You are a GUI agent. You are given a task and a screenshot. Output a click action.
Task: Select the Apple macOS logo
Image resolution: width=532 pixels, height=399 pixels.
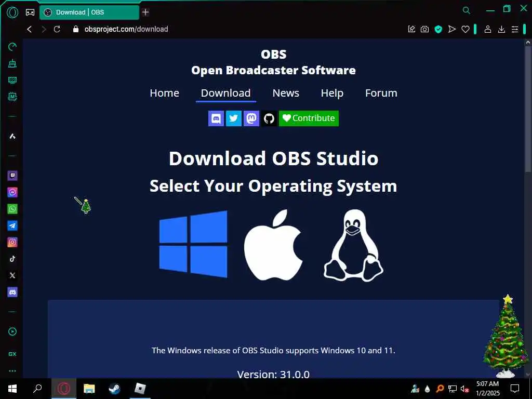(x=273, y=245)
